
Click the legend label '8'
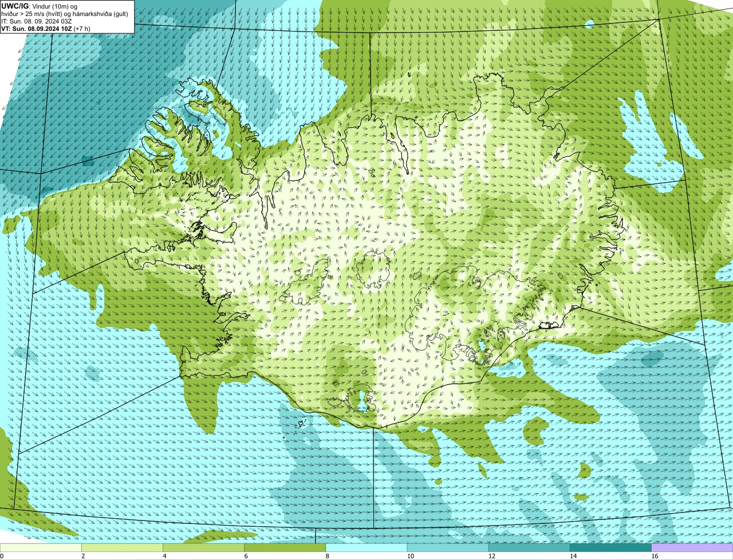tap(328, 556)
